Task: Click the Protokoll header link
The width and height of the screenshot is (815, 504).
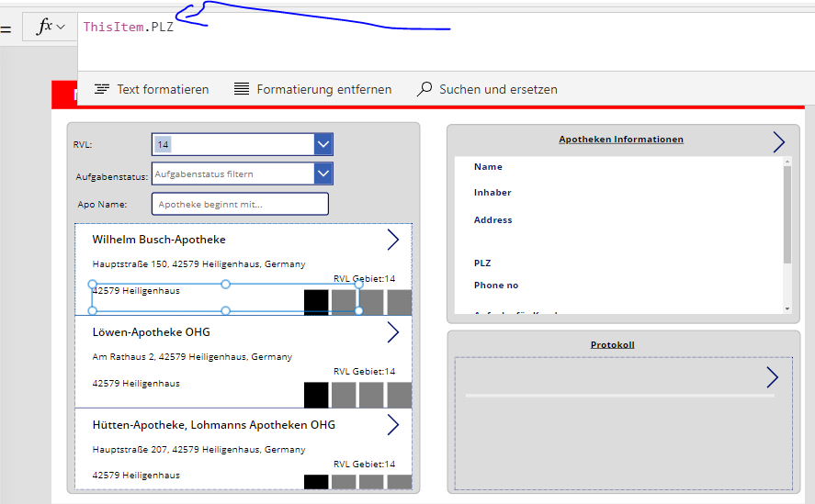Action: 612,345
